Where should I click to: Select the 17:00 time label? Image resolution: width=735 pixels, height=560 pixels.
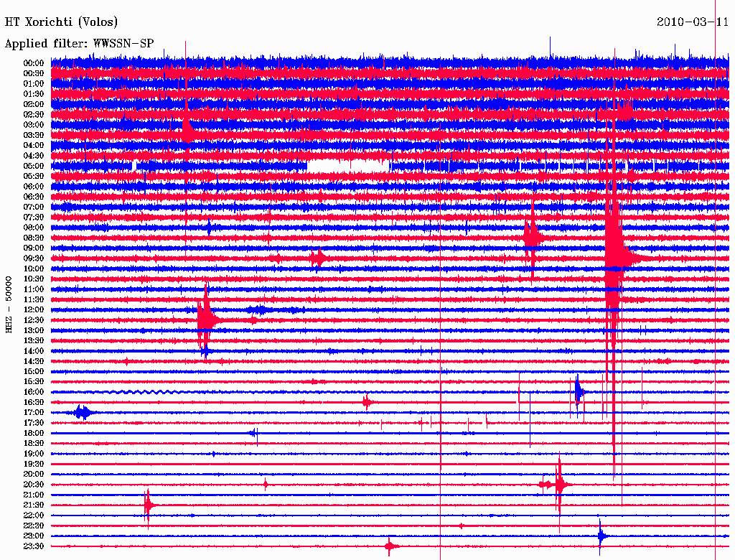tap(34, 412)
